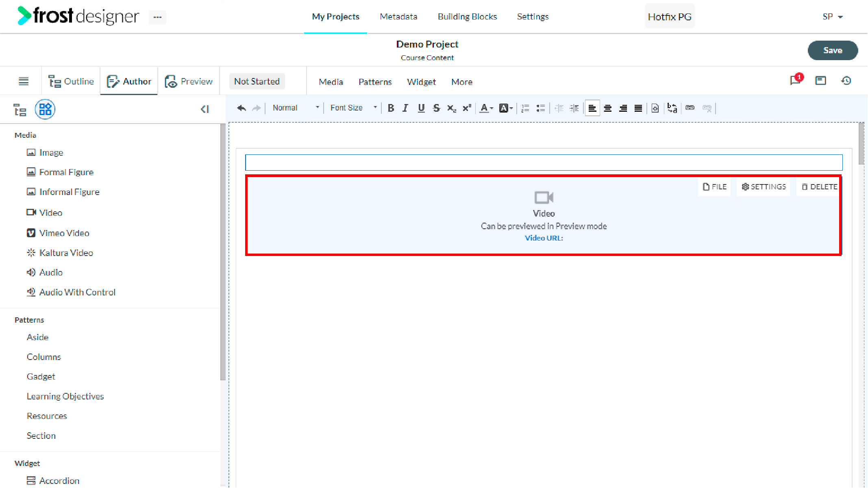Viewport: 868px width, 488px height.
Task: Insert a link using the chain icon
Action: (690, 108)
